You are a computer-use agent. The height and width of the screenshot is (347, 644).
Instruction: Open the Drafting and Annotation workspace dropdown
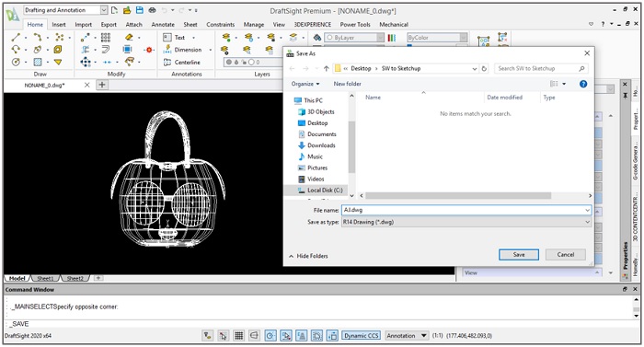click(x=104, y=10)
